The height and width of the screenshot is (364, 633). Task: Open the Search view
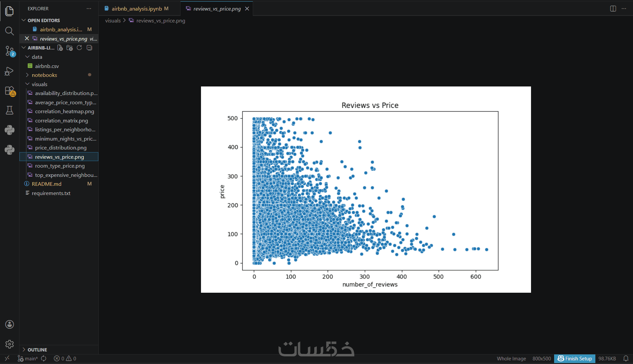coord(10,31)
